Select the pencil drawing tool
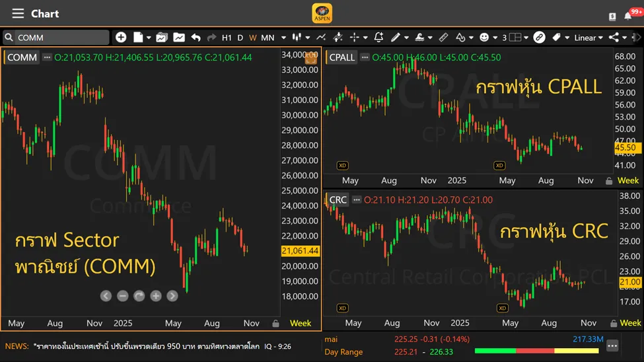Viewport: 644px width, 362px height. (x=396, y=38)
